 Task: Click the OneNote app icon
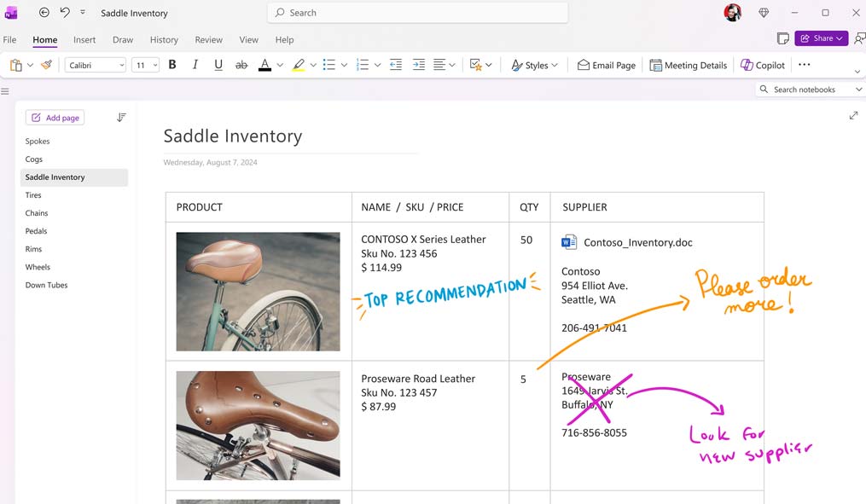point(10,13)
